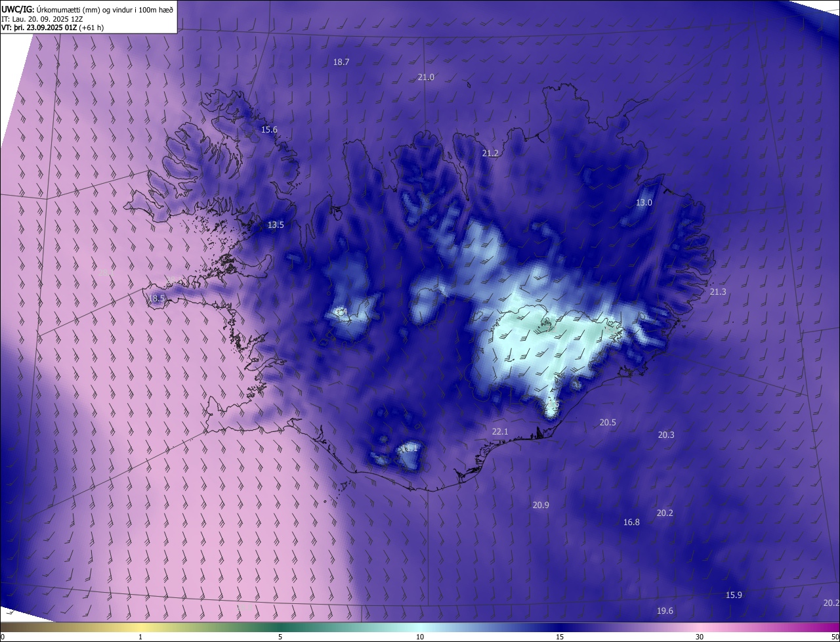Click the colorbar tick label 50
Viewport: 840px width, 642px height.
[x=835, y=637]
